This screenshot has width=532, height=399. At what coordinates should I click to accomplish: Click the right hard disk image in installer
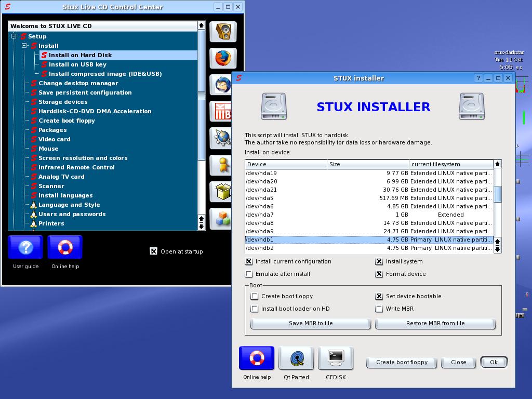(472, 107)
